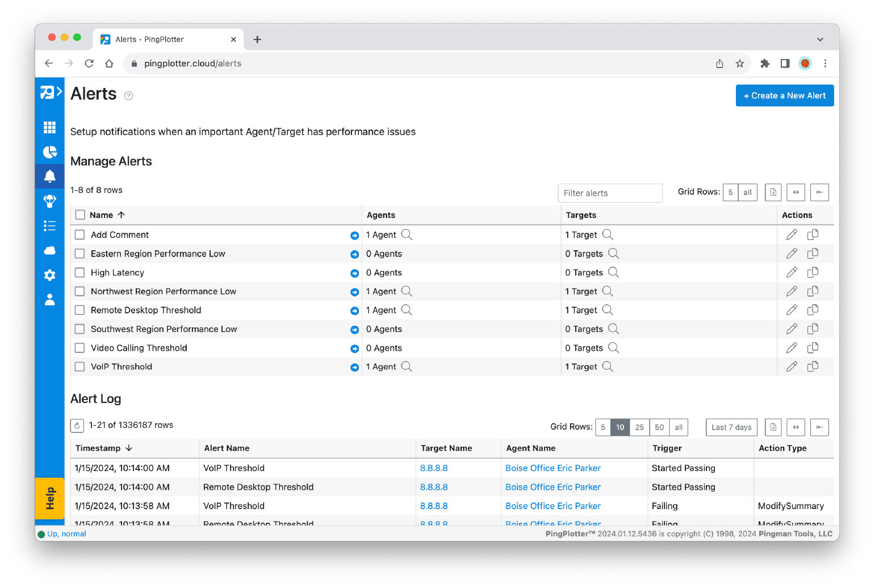Collapse the sidebar using the chevron arrow

tap(58, 91)
